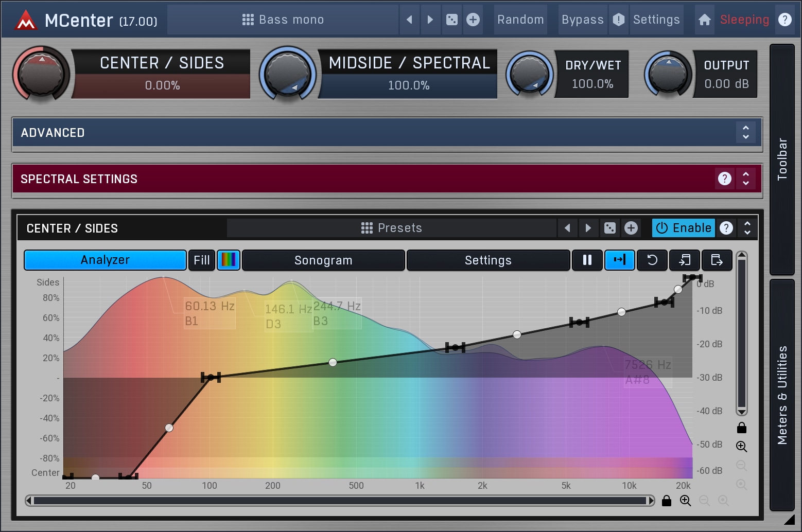Click the Random button

(520, 20)
